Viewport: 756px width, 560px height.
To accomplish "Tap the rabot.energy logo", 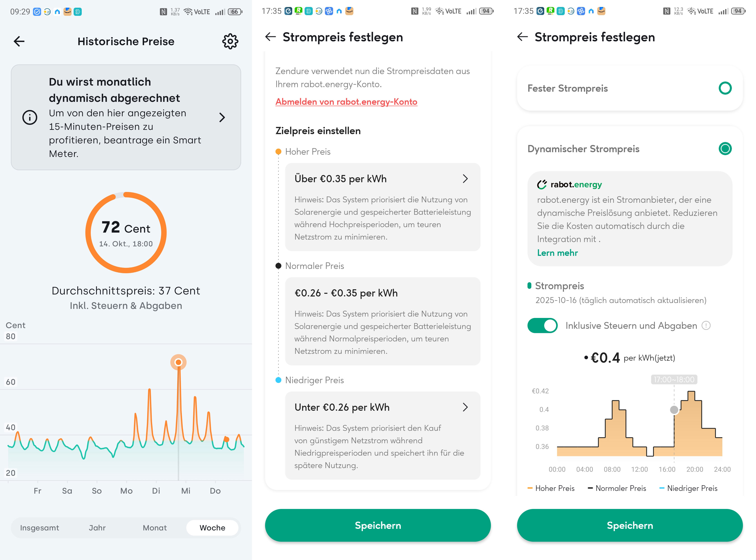I will pos(569,184).
